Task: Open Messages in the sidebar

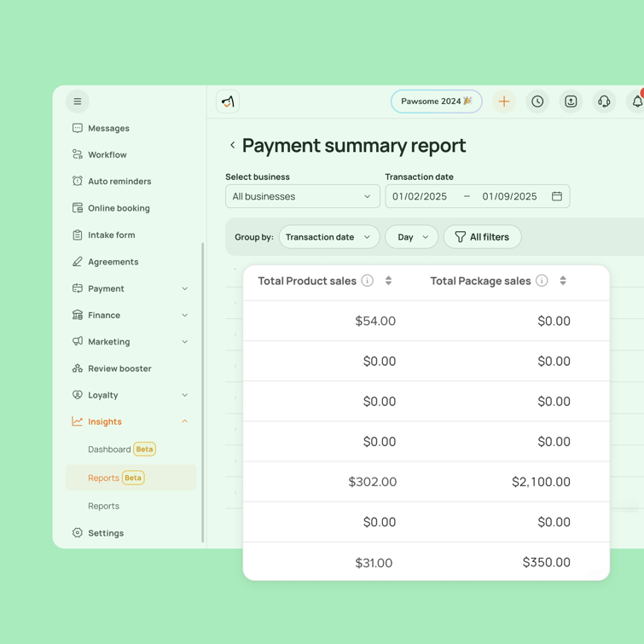Action: click(108, 128)
